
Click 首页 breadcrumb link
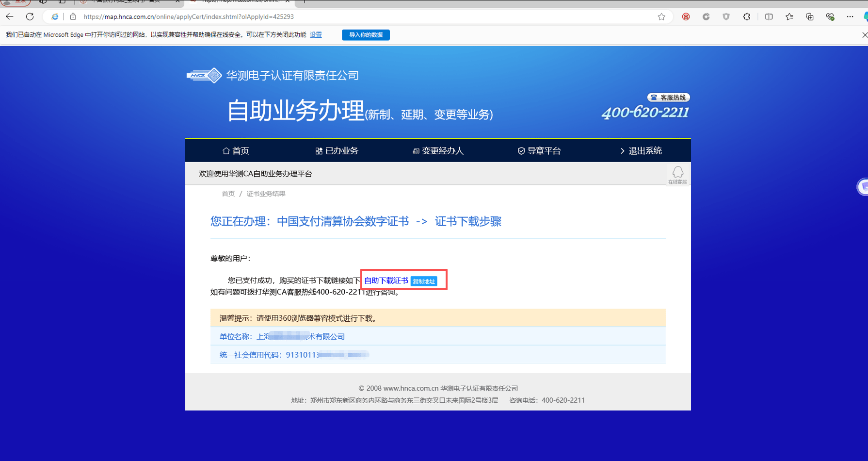(x=228, y=194)
